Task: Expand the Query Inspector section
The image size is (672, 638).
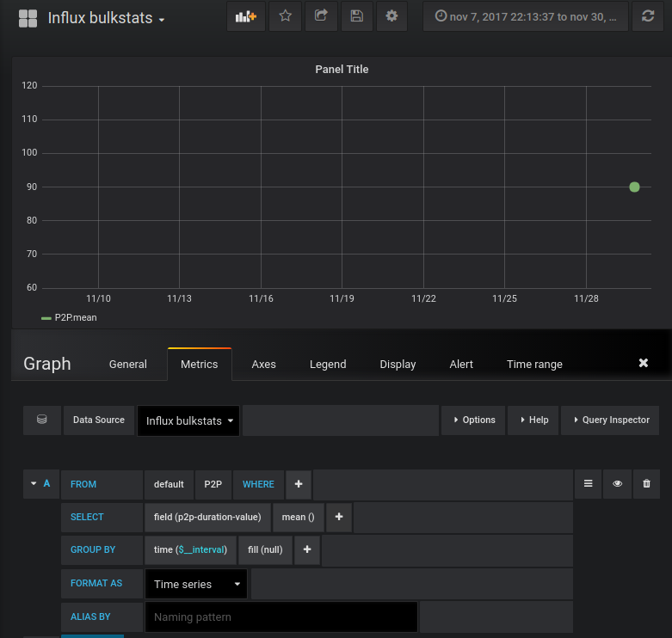Action: point(610,420)
